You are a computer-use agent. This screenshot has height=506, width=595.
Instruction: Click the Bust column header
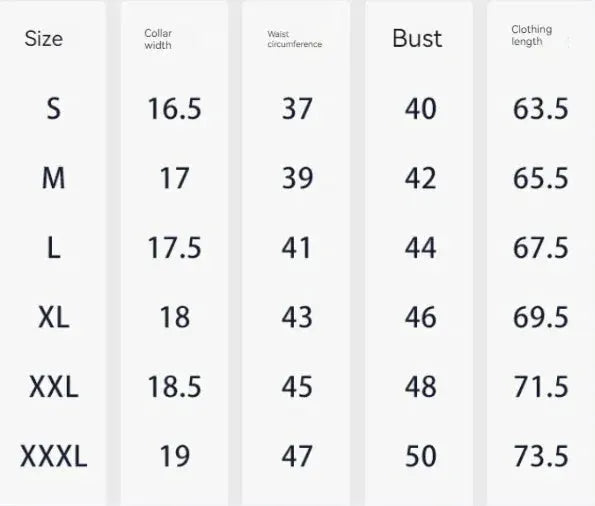417,39
